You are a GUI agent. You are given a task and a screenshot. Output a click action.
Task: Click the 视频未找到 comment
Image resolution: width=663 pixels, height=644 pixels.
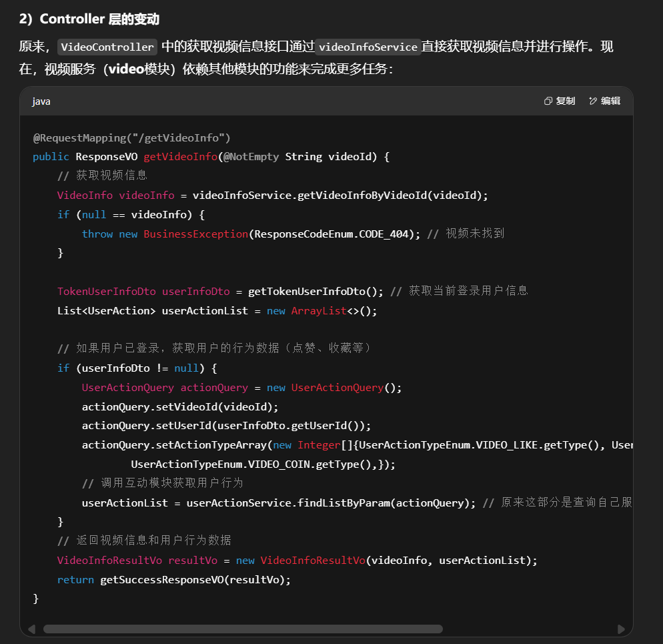click(x=475, y=234)
